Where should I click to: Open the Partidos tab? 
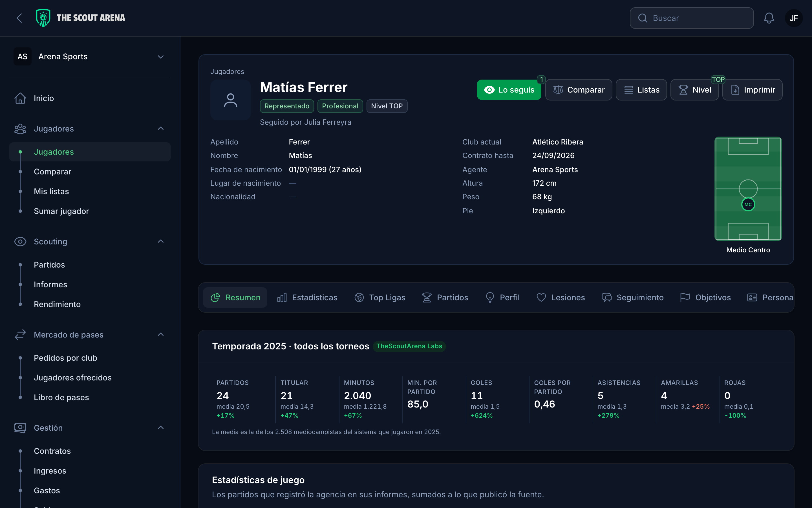pyautogui.click(x=445, y=298)
